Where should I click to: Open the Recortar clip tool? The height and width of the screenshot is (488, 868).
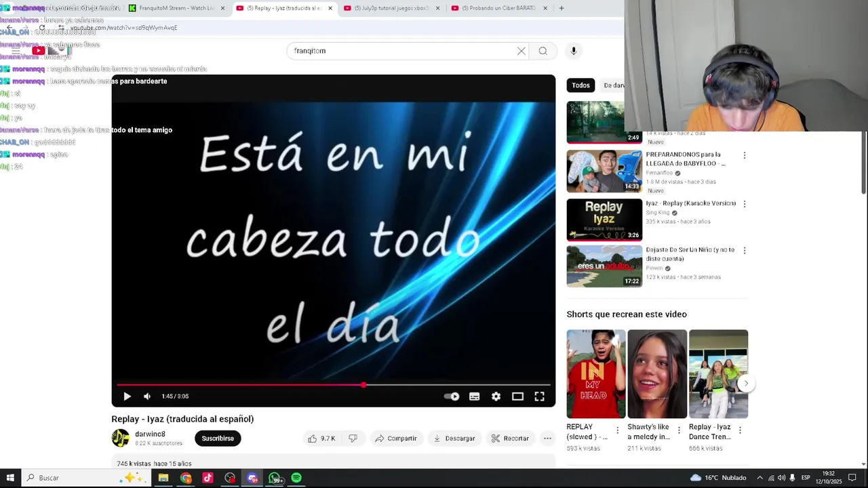510,439
